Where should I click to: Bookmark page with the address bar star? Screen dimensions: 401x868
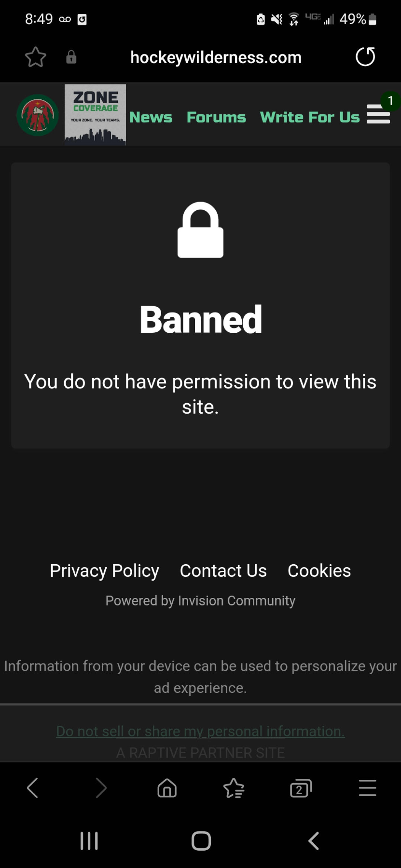tap(36, 57)
